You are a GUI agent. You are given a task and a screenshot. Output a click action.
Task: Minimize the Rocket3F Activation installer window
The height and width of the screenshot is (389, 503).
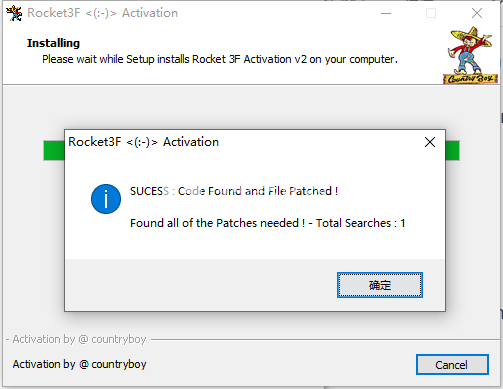386,13
